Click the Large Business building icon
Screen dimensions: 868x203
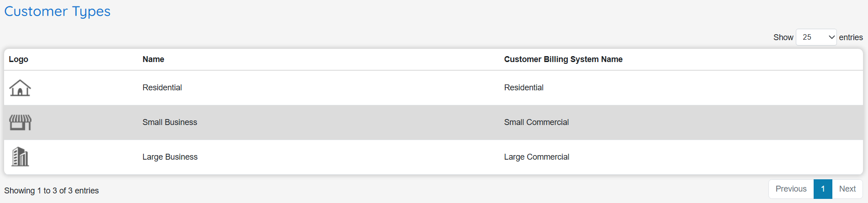(20, 157)
